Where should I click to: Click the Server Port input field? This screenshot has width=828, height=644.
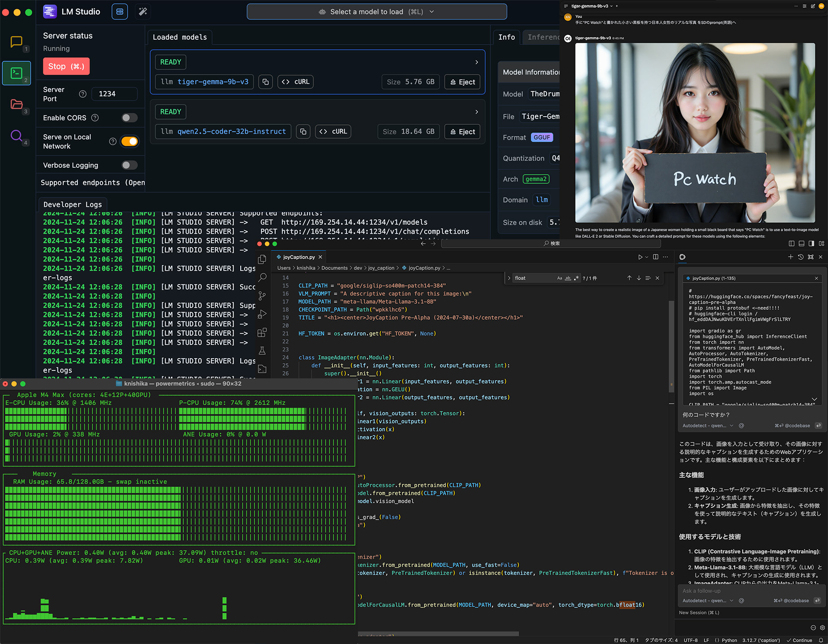[114, 94]
